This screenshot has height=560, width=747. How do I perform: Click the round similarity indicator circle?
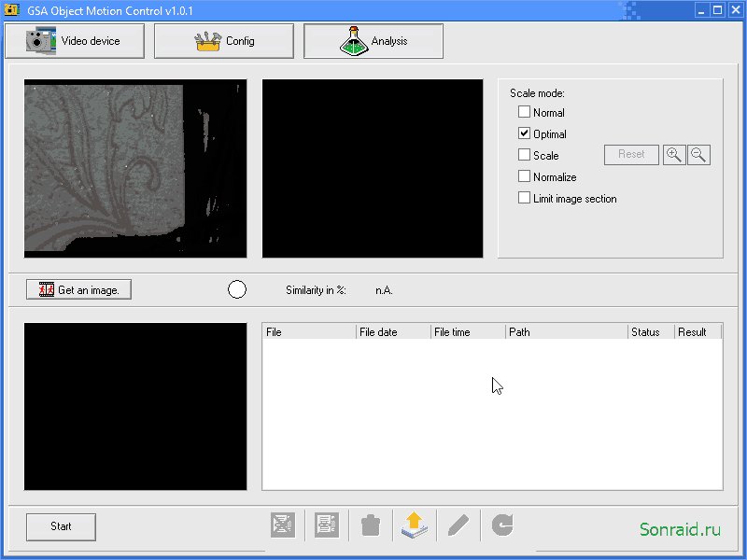click(237, 289)
